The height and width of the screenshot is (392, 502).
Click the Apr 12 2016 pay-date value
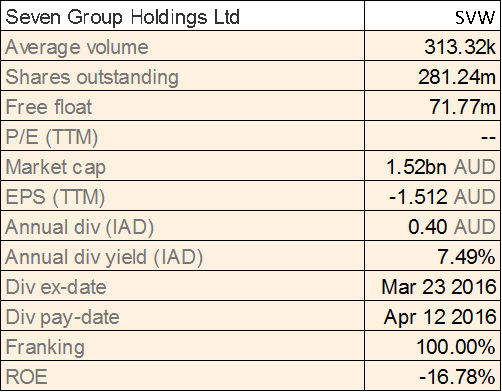(440, 317)
